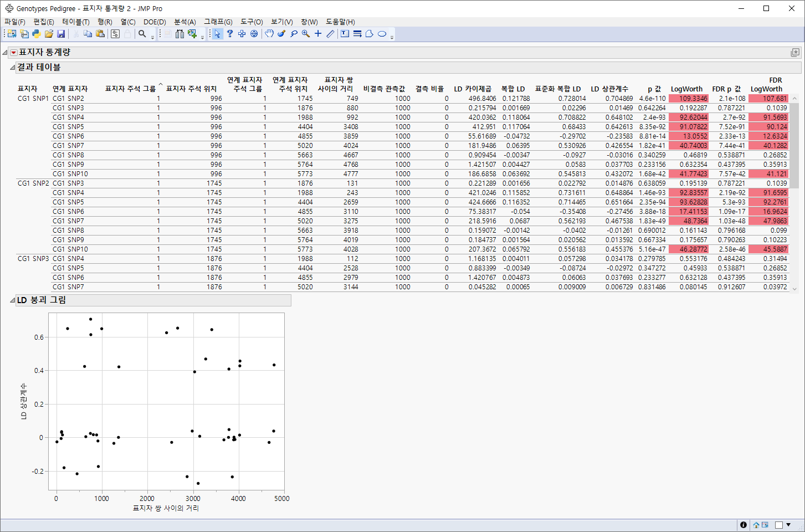Select the arrow selection tool

(218, 34)
